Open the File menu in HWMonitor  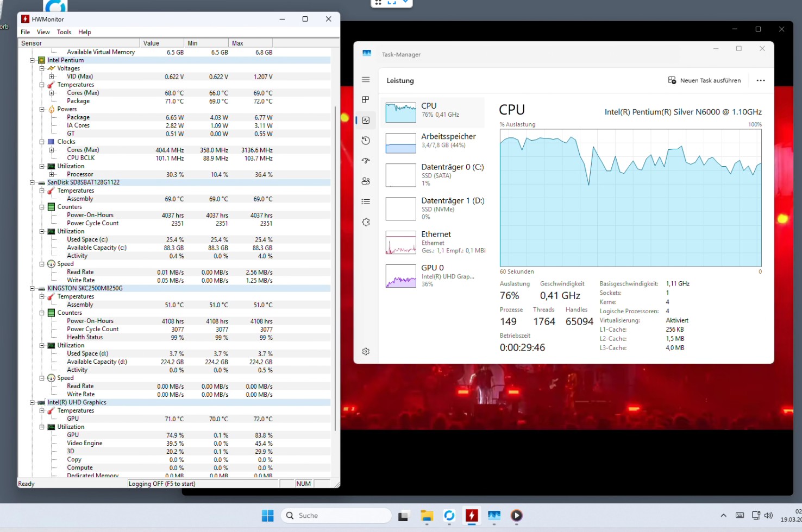tap(25, 32)
